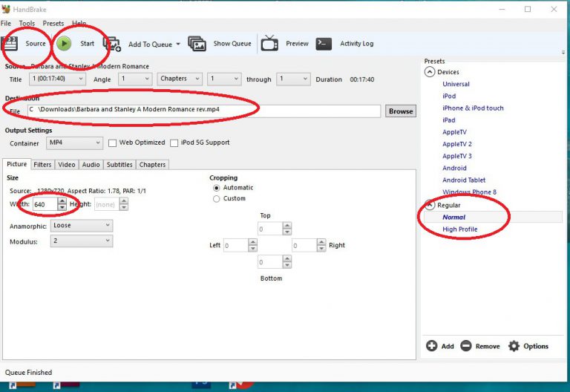The height and width of the screenshot is (392, 570).
Task: Select the iPad preset
Action: coord(448,120)
